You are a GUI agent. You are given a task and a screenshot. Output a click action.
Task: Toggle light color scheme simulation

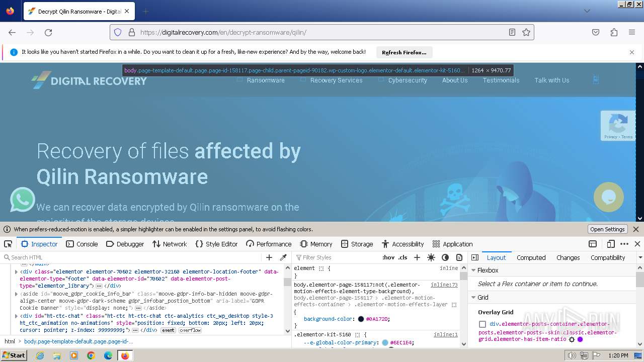pyautogui.click(x=431, y=257)
